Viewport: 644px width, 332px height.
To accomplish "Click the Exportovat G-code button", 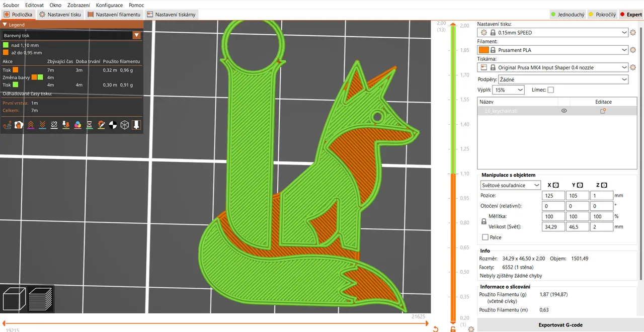I will tap(560, 325).
